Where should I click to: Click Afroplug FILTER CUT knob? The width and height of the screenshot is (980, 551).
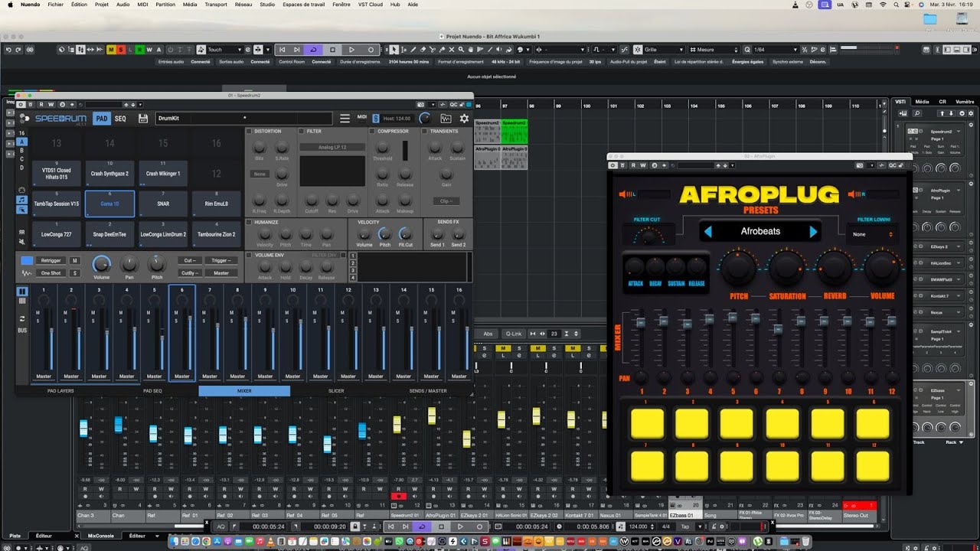pyautogui.click(x=649, y=238)
